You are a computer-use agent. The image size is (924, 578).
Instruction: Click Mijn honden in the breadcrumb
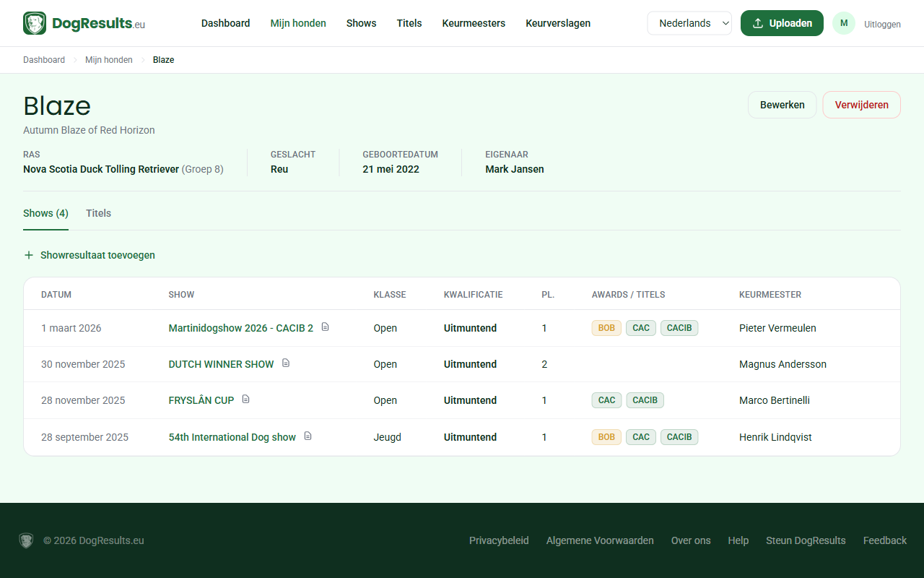click(x=109, y=60)
